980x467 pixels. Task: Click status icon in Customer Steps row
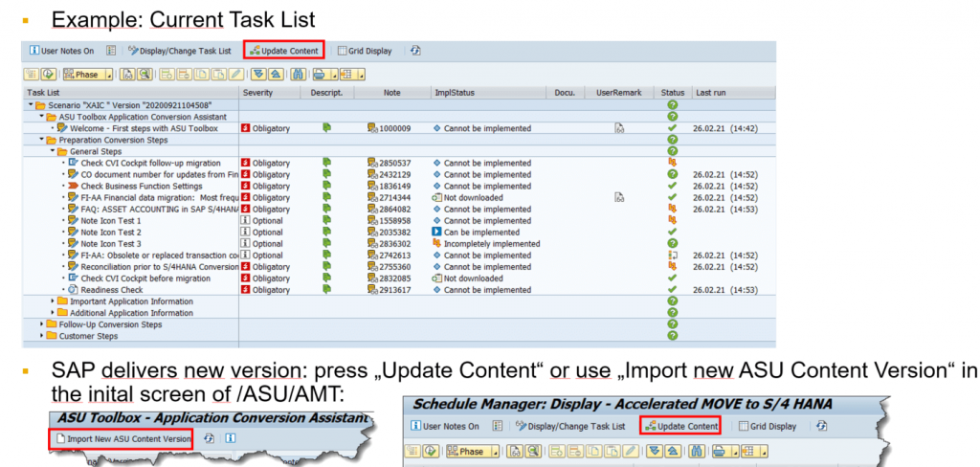[x=673, y=336]
